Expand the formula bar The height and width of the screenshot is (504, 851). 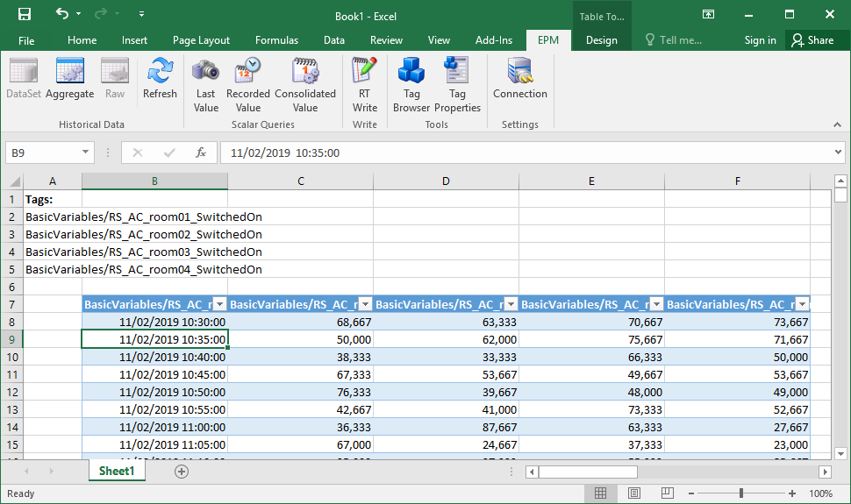tap(838, 153)
